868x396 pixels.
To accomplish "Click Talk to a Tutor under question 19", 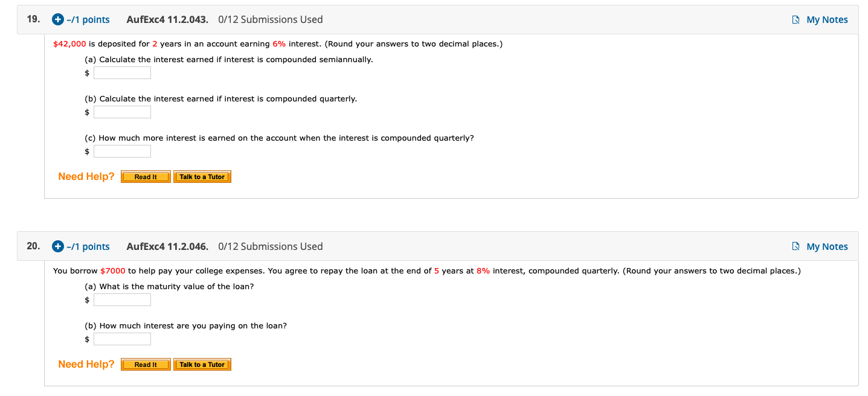I will (x=202, y=176).
